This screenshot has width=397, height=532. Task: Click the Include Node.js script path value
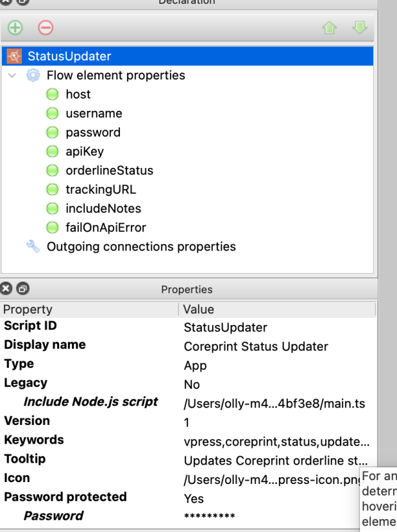click(274, 404)
